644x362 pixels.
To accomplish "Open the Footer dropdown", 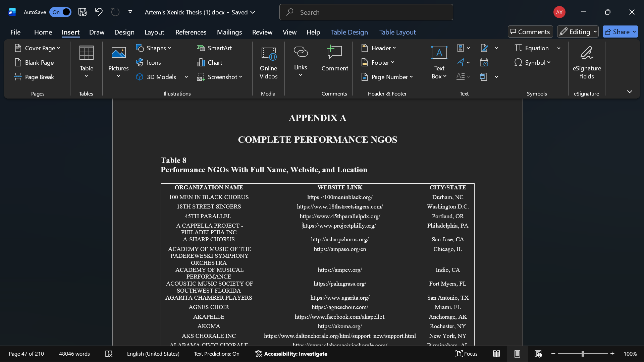I will click(378, 63).
